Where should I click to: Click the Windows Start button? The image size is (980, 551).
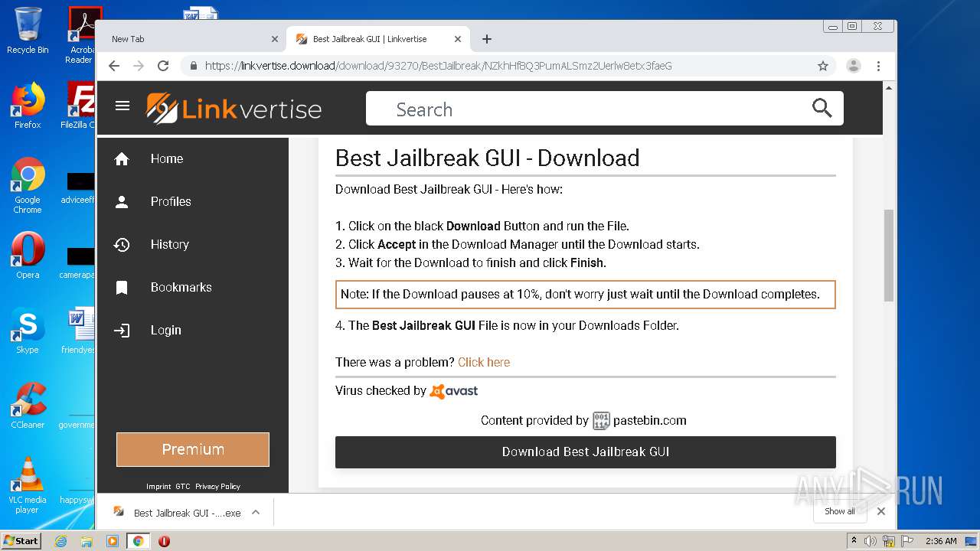point(21,540)
